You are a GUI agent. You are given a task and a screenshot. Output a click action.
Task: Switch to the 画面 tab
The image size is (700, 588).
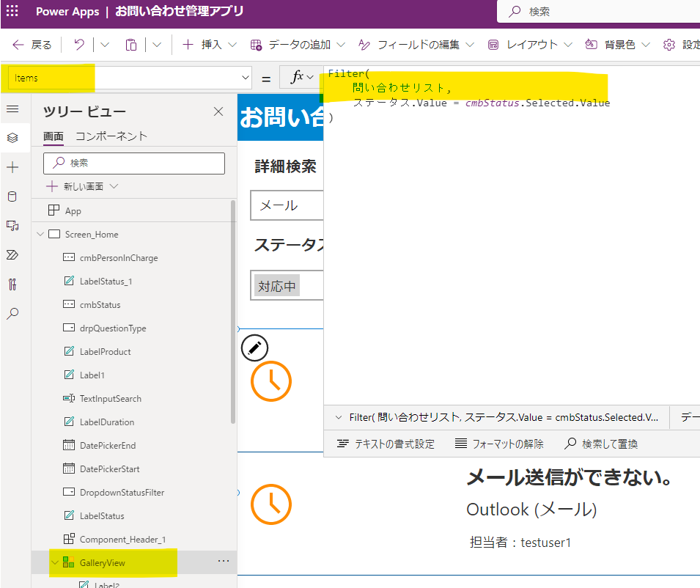tap(53, 136)
